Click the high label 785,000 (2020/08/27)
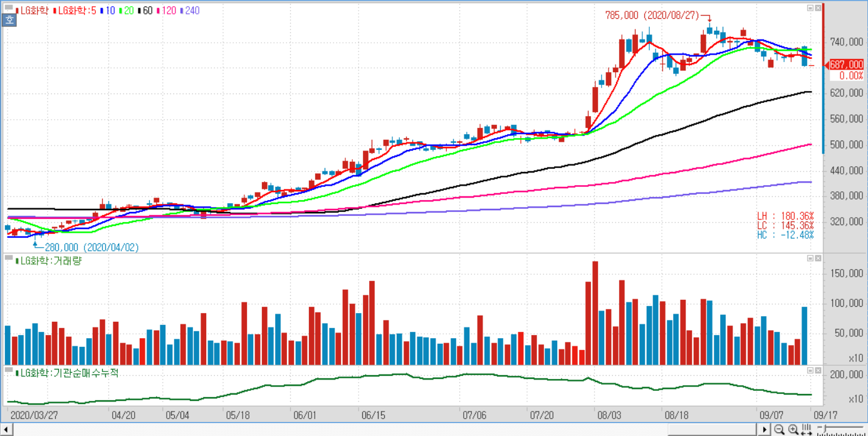The image size is (868, 436). pyautogui.click(x=652, y=16)
